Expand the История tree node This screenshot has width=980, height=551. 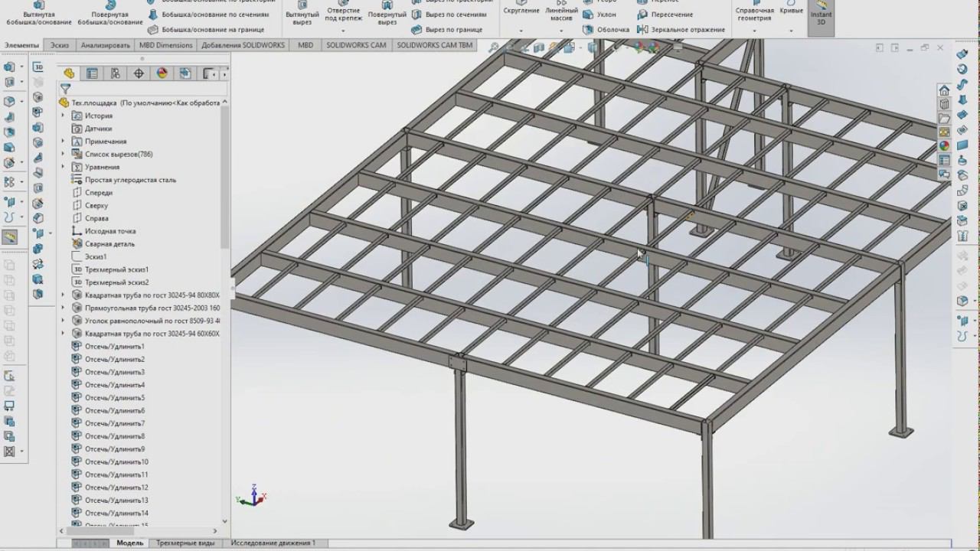coord(63,116)
